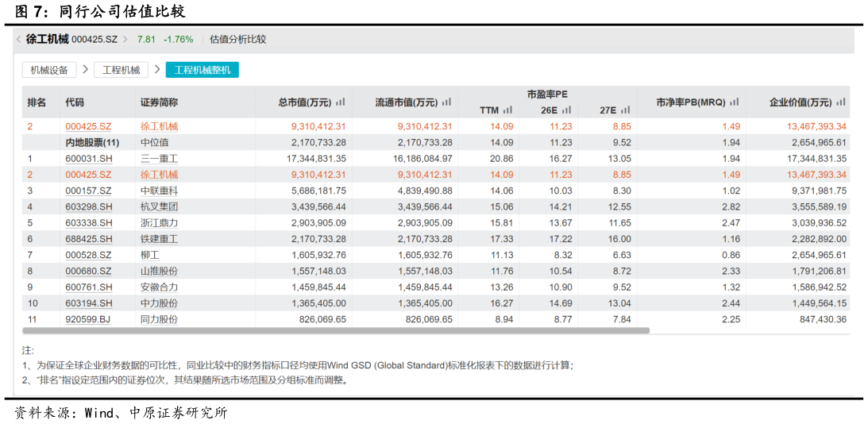Screen dimensions: 868x424
Task: Open chart icon beside 26E header
Action: coord(566,110)
